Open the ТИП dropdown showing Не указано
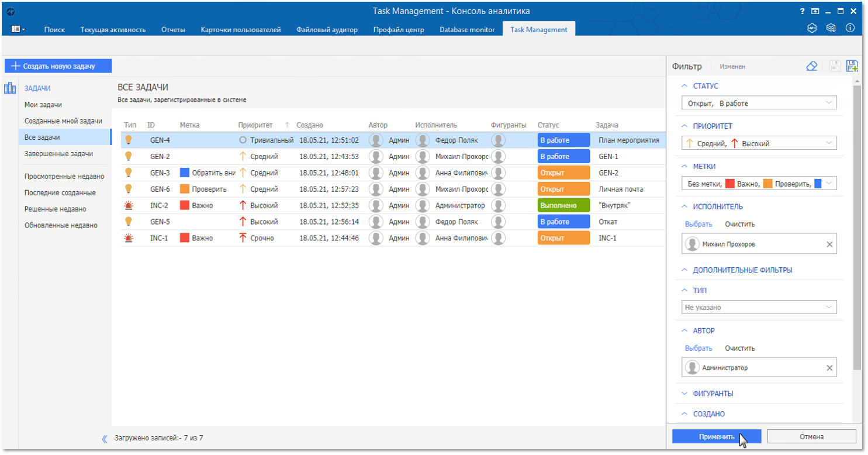Screen dimensions: 868x455 (x=759, y=307)
